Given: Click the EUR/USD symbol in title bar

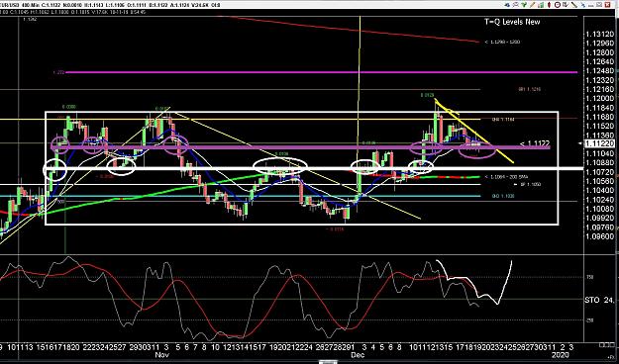Looking at the screenshot, I should [11, 5].
